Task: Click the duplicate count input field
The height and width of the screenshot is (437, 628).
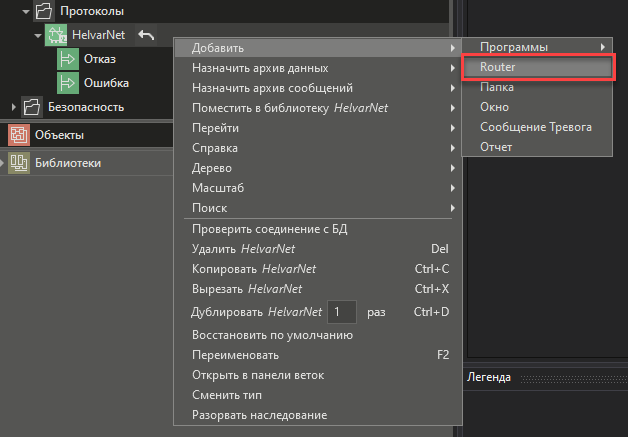Action: point(342,312)
